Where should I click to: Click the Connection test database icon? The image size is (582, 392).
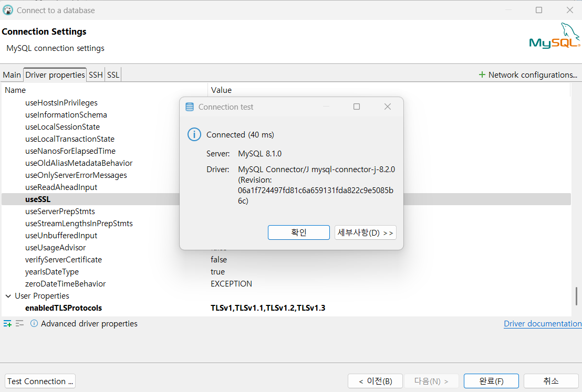pos(190,107)
